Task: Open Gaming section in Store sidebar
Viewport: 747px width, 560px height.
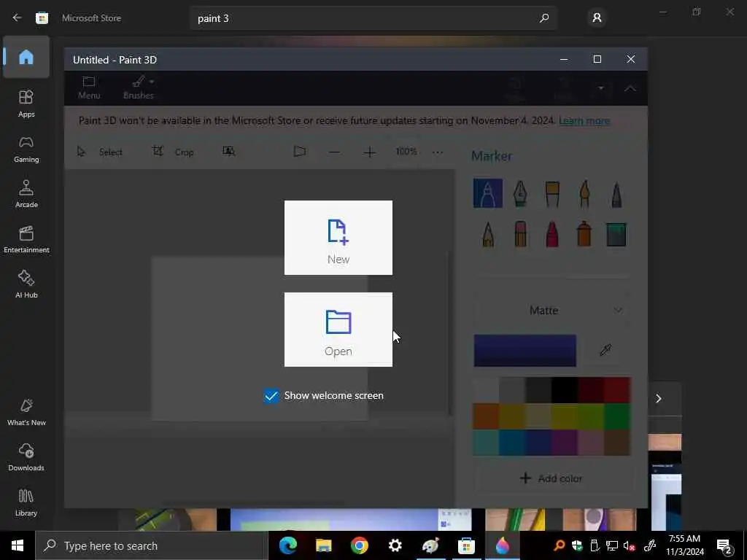Action: 26,149
